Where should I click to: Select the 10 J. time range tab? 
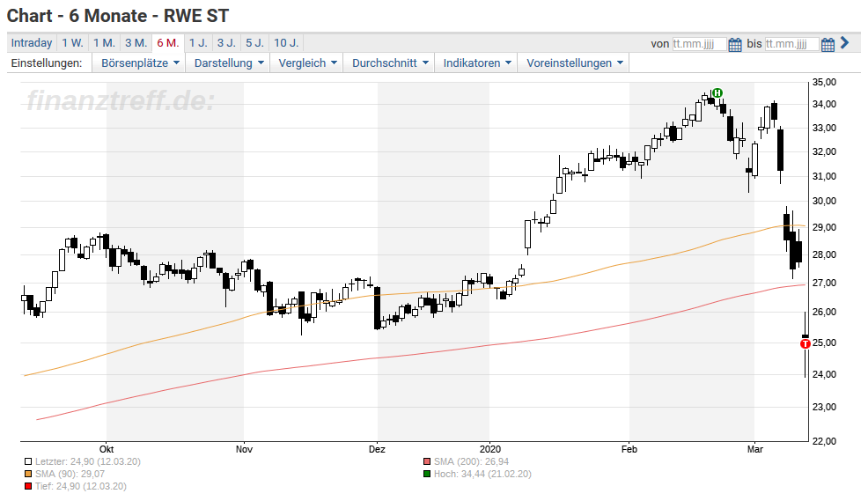pos(286,42)
